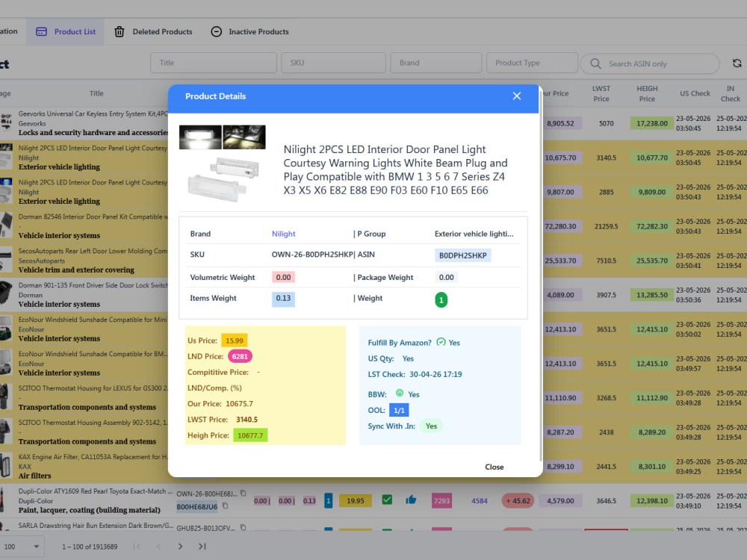This screenshot has height=560, width=747.
Task: Click copy icon next to GHUB25-B013OFV SKU
Action: coord(243,528)
